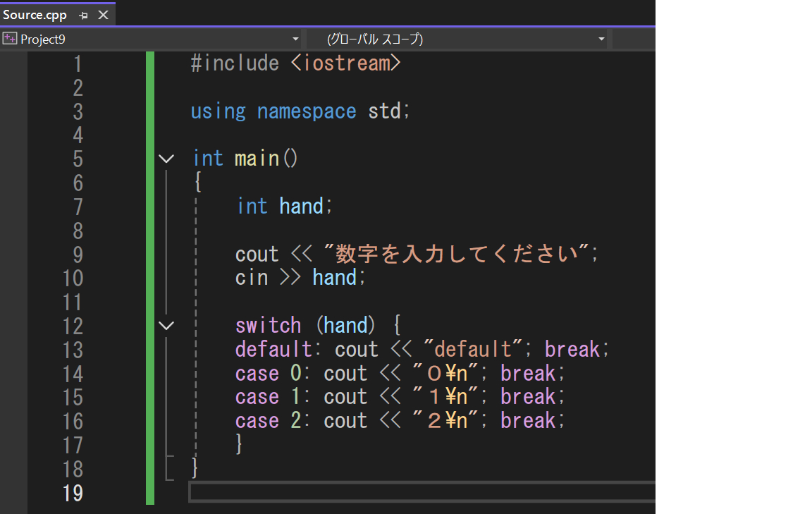Place cursor on empty line 19

pos(423,492)
